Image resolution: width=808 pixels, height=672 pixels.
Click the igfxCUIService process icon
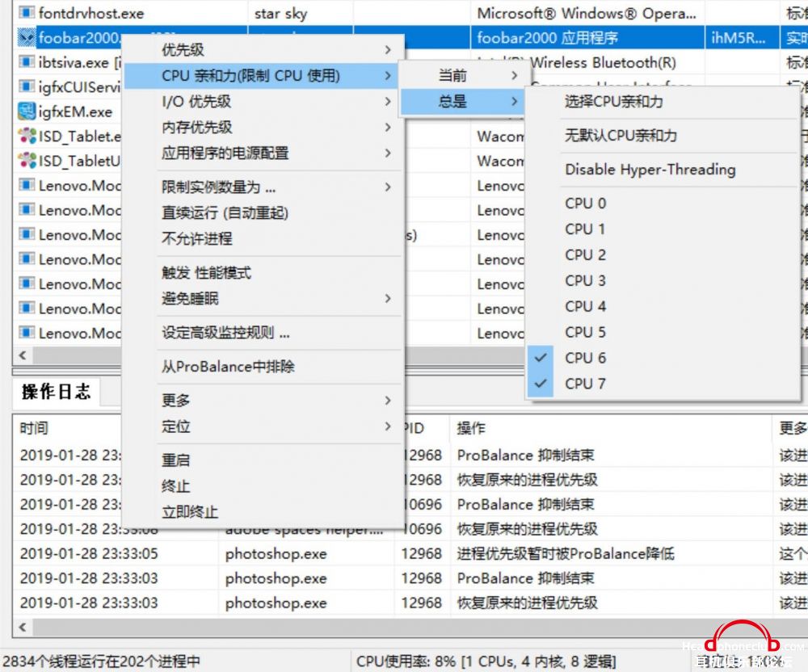click(27, 86)
